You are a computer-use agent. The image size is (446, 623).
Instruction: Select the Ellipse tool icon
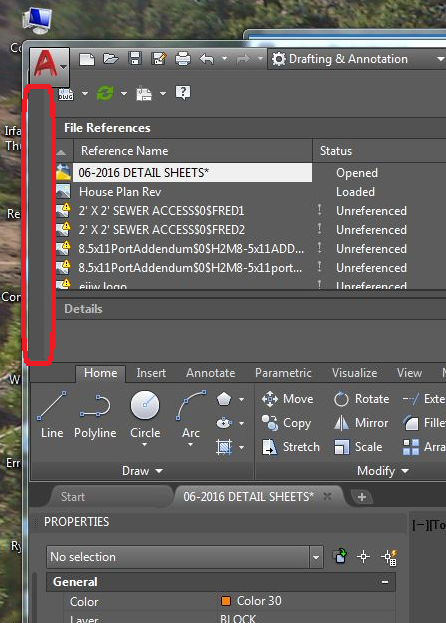click(224, 423)
